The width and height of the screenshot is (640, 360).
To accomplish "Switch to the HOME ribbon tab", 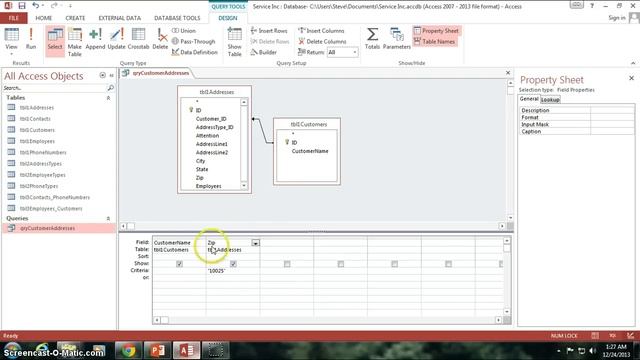I will [44, 18].
